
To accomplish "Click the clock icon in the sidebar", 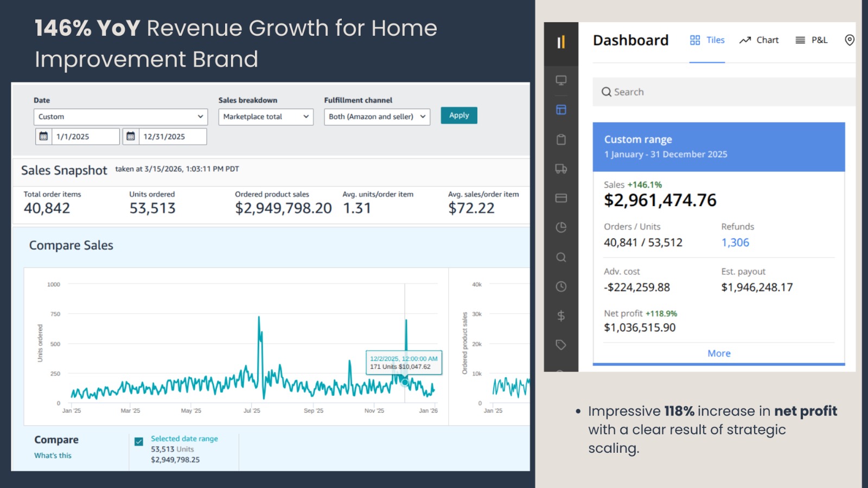I will pyautogui.click(x=561, y=286).
